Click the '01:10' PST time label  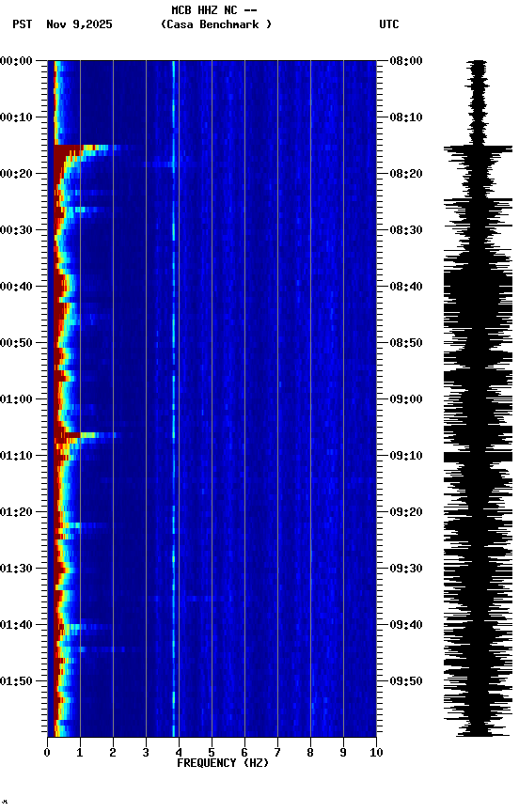click(16, 456)
